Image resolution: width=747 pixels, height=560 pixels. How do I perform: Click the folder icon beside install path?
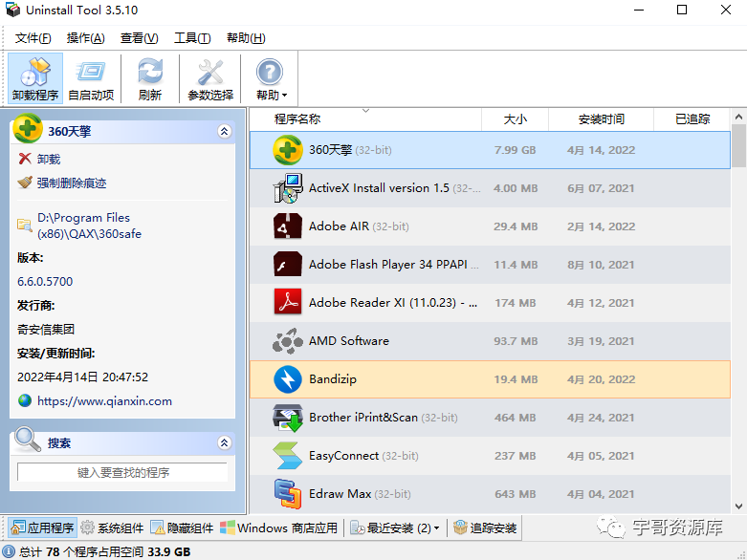pos(24,224)
